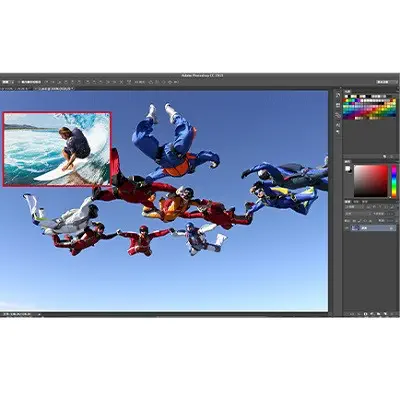Image resolution: width=400 pixels, height=400 pixels.
Task: Open the Properties panel icon in the dock
Action: [x=338, y=105]
